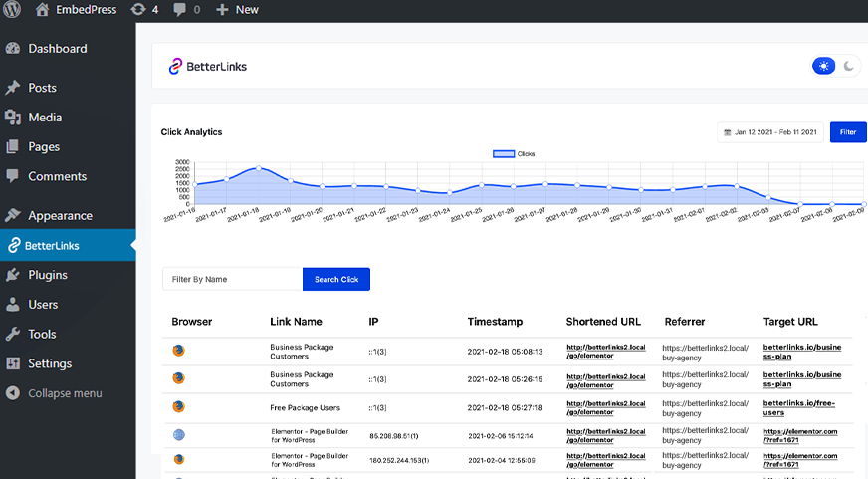Open betterlinks.io/business-plan link in 05:08:13 row
This screenshot has height=479, width=868.
tap(802, 352)
